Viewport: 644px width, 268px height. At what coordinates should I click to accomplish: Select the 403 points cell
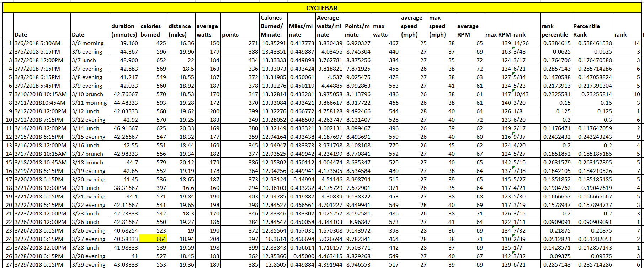click(240, 196)
